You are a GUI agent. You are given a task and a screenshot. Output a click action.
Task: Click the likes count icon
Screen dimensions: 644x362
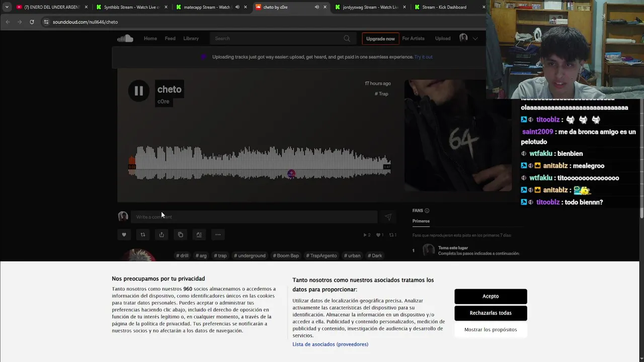(378, 235)
